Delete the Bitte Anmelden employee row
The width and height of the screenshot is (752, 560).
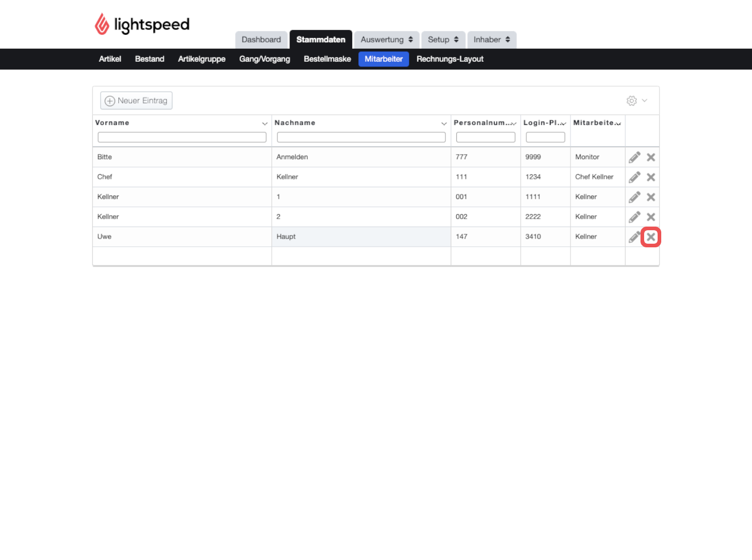(x=651, y=157)
